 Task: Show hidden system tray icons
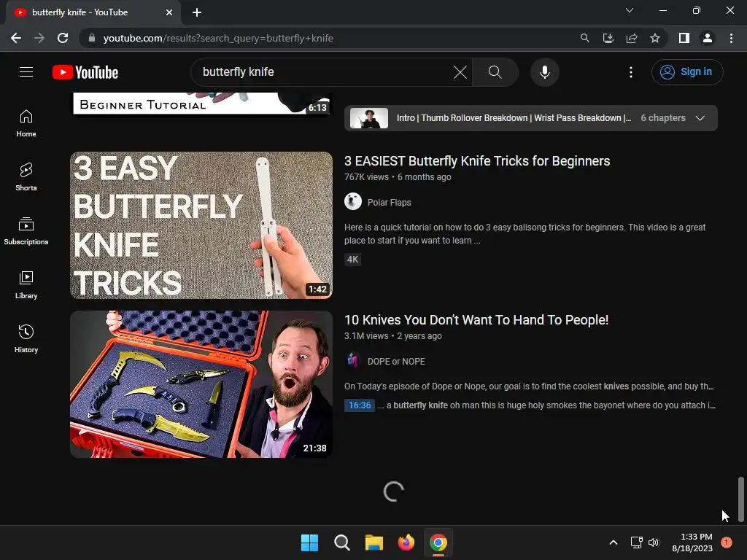pyautogui.click(x=614, y=542)
